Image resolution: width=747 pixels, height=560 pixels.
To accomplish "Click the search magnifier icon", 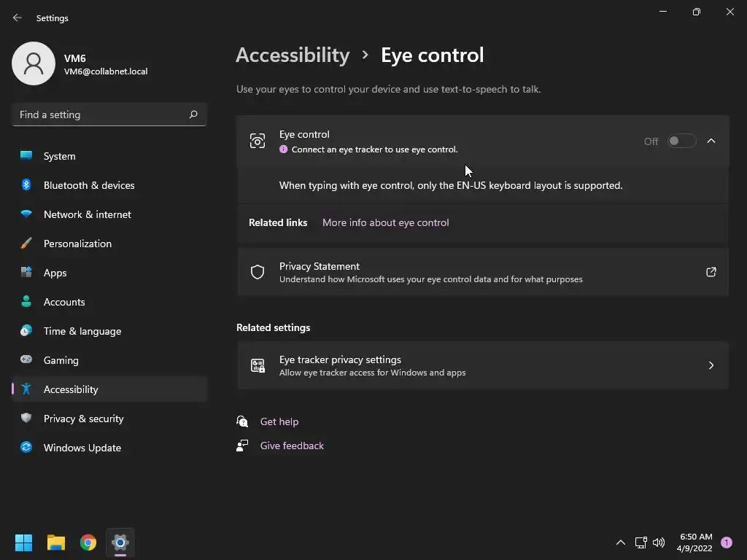I will 193,114.
